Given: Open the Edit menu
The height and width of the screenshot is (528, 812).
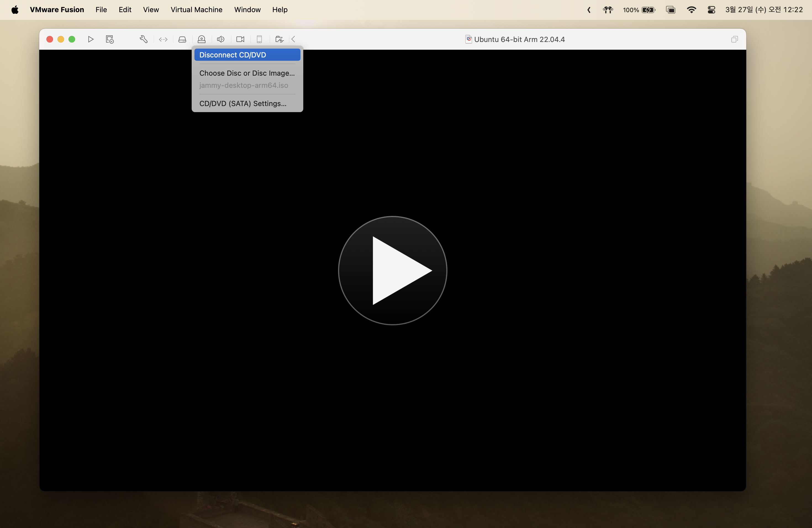Looking at the screenshot, I should (x=125, y=10).
